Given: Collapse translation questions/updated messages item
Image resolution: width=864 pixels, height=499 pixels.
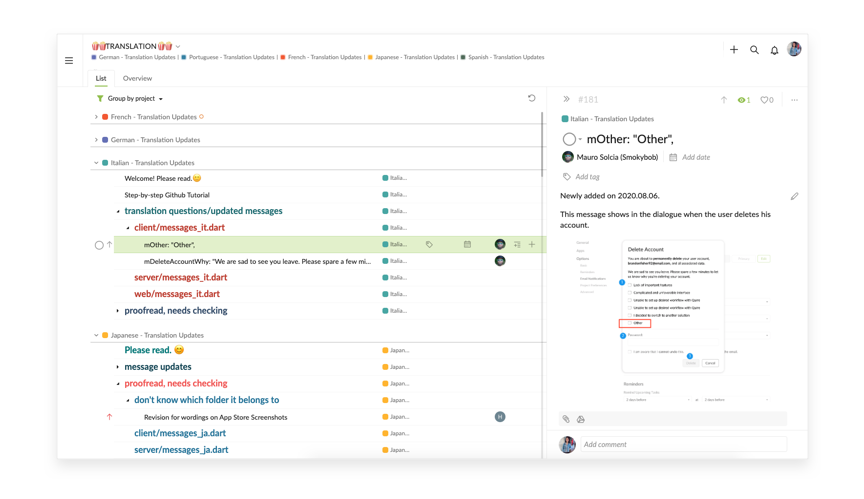Looking at the screenshot, I should coord(118,211).
